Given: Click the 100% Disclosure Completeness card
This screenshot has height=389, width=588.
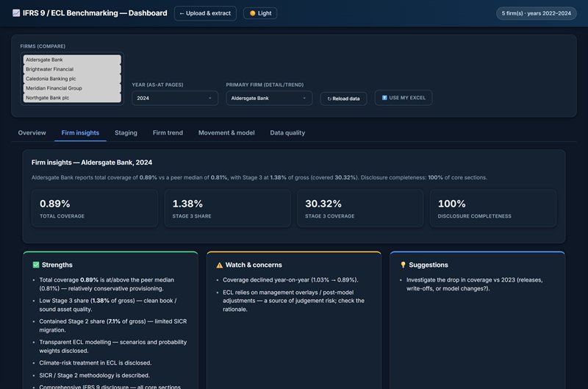Looking at the screenshot, I should 492,208.
